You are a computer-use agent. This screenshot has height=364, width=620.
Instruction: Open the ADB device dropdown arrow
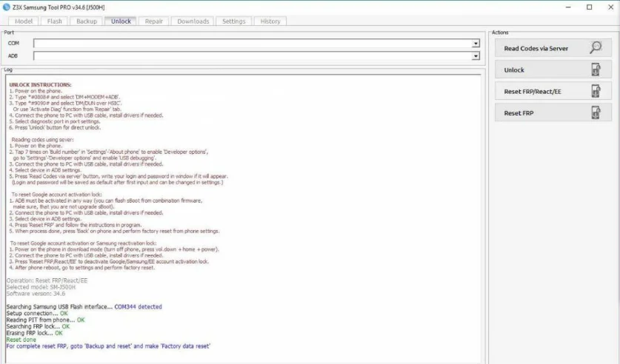tap(476, 56)
